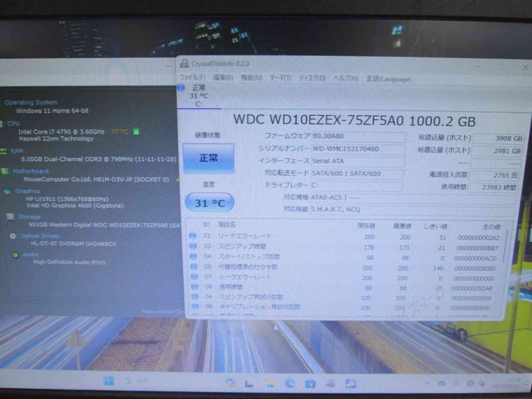The width and height of the screenshot is (532, 399).
Task: Click the CPU heading in Speccy
Action: tap(13, 123)
